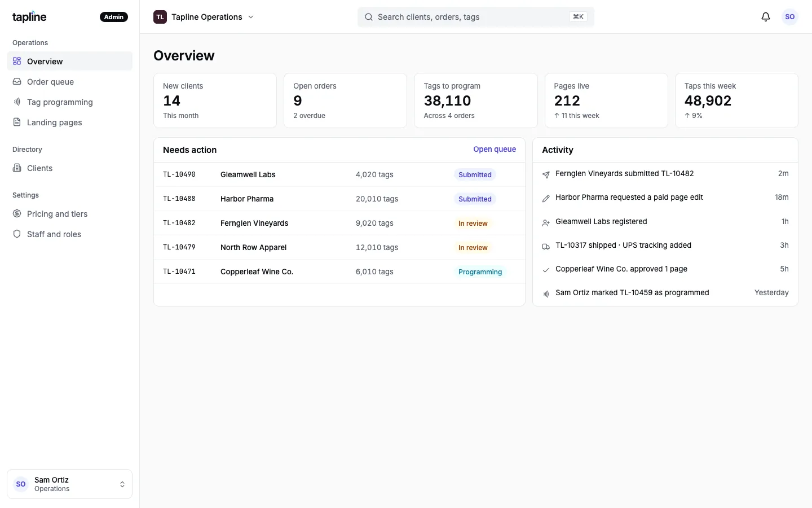This screenshot has height=508, width=812.
Task: Click the Clients building icon
Action: click(x=17, y=168)
